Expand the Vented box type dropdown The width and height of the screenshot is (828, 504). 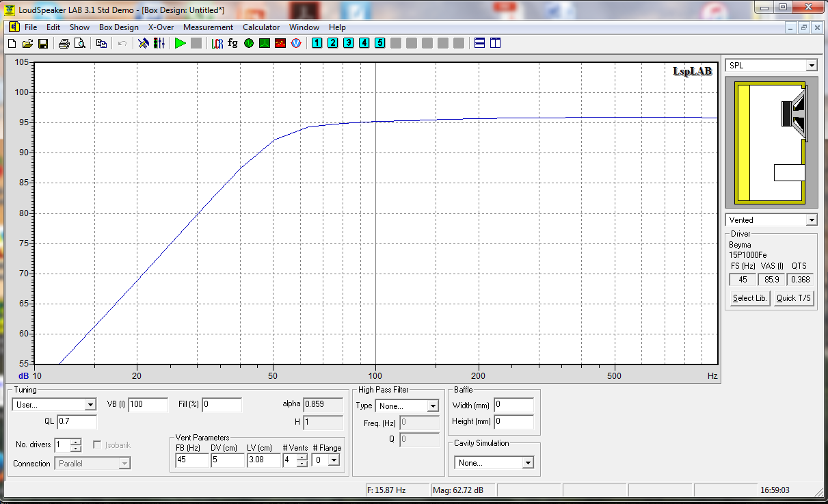[x=811, y=220]
